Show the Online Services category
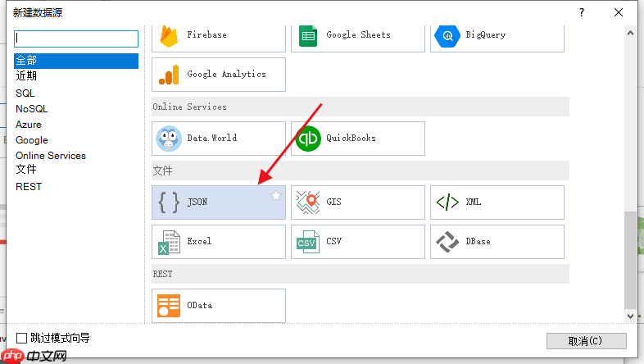Viewport: 644px width, 364px height. pyautogui.click(x=51, y=155)
